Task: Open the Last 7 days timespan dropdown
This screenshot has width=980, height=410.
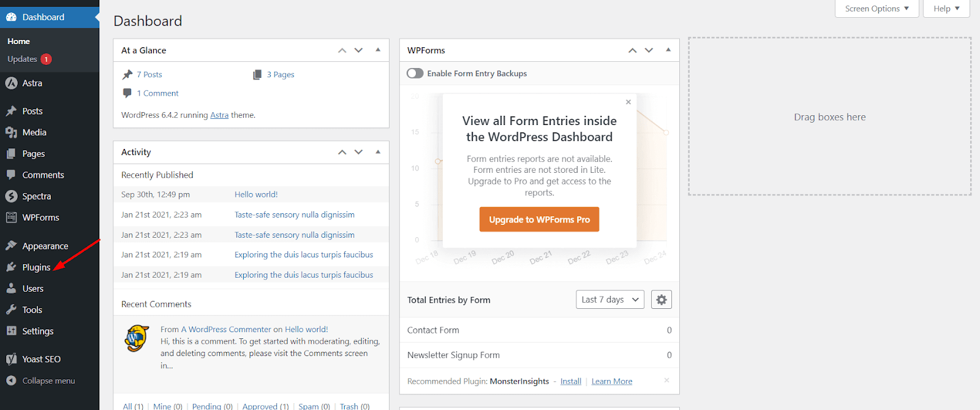Action: coord(610,300)
